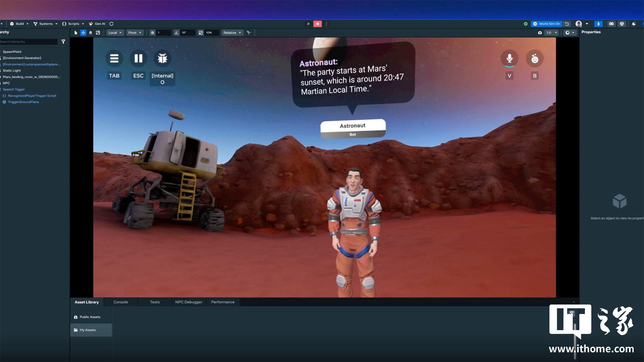Toggle the viewport voice microphone button
644x362 pixels.
(x=509, y=59)
